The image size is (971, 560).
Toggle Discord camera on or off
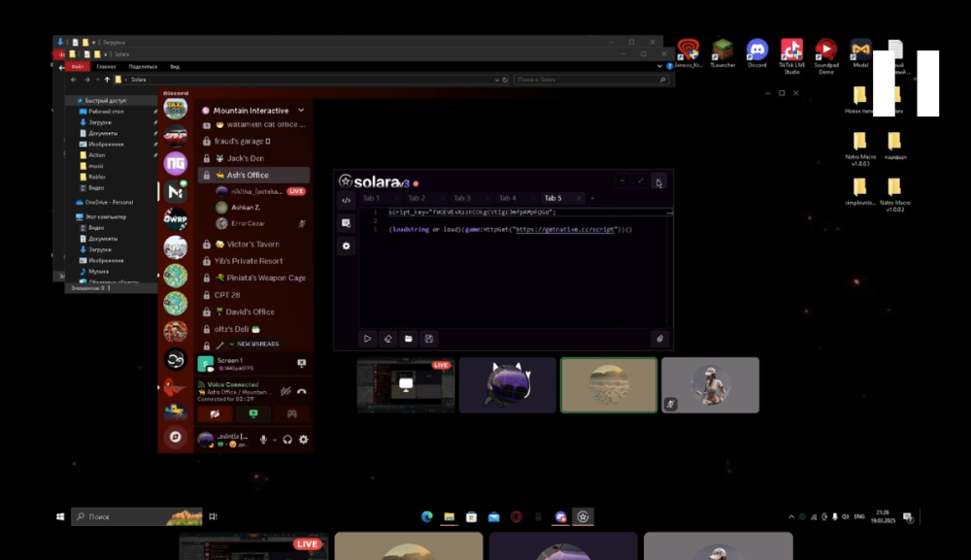coord(215,413)
